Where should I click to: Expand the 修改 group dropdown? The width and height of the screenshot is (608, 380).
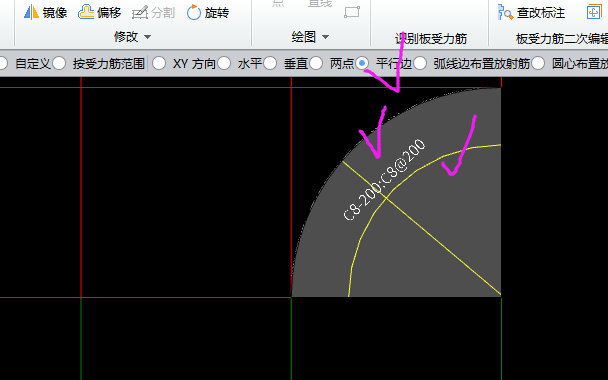(132, 37)
